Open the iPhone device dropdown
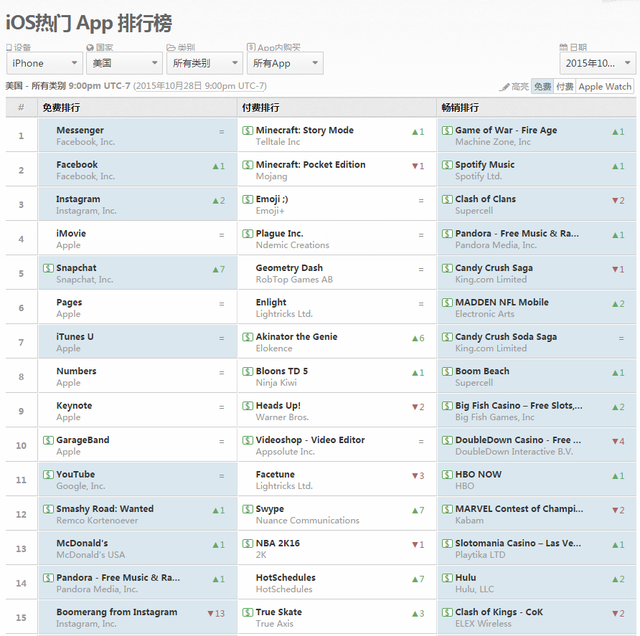The width and height of the screenshot is (640, 636). point(43,64)
